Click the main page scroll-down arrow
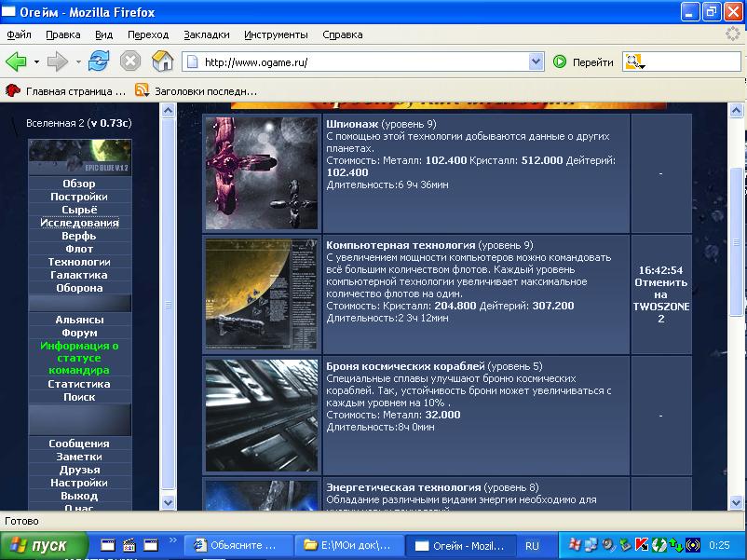The height and width of the screenshot is (560, 747). pyautogui.click(x=736, y=502)
